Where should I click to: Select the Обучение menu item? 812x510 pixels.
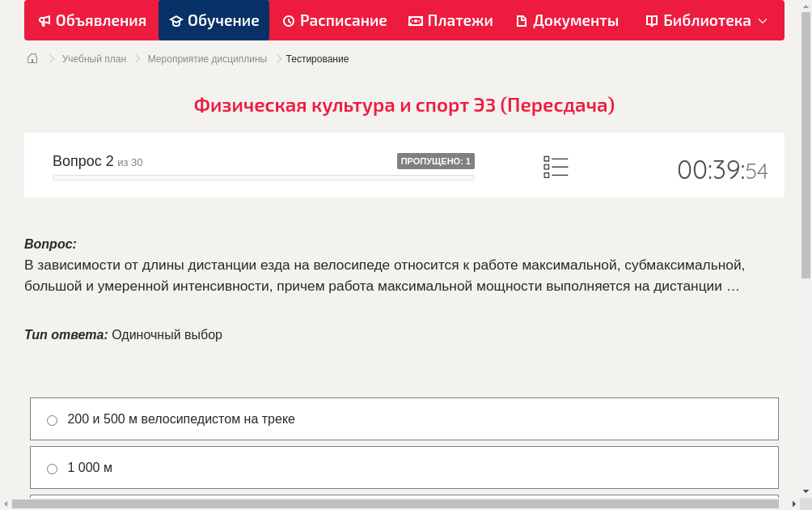tap(214, 20)
